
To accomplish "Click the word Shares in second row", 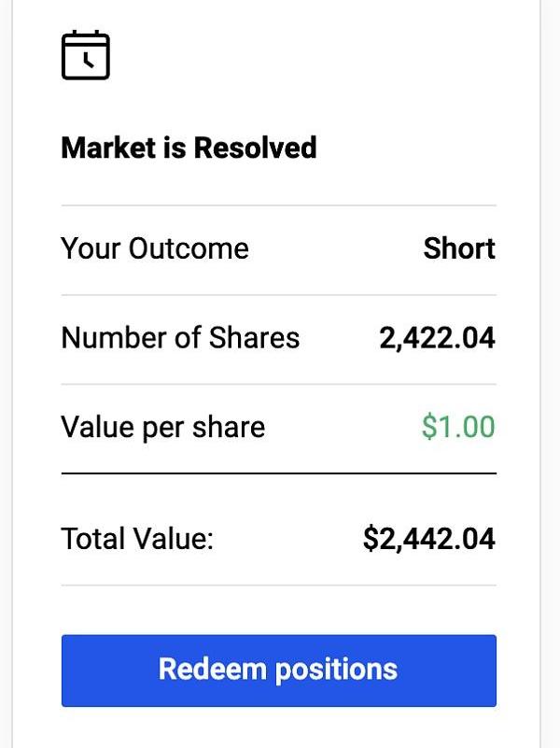I will [255, 338].
